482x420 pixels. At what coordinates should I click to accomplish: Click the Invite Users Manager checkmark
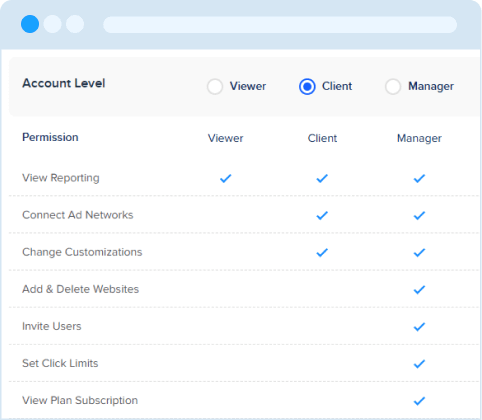point(419,326)
